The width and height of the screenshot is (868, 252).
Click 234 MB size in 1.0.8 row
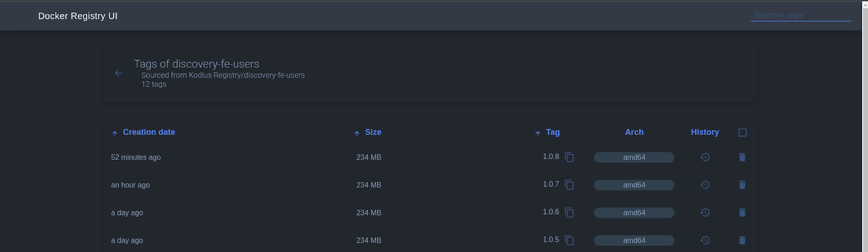pyautogui.click(x=369, y=157)
